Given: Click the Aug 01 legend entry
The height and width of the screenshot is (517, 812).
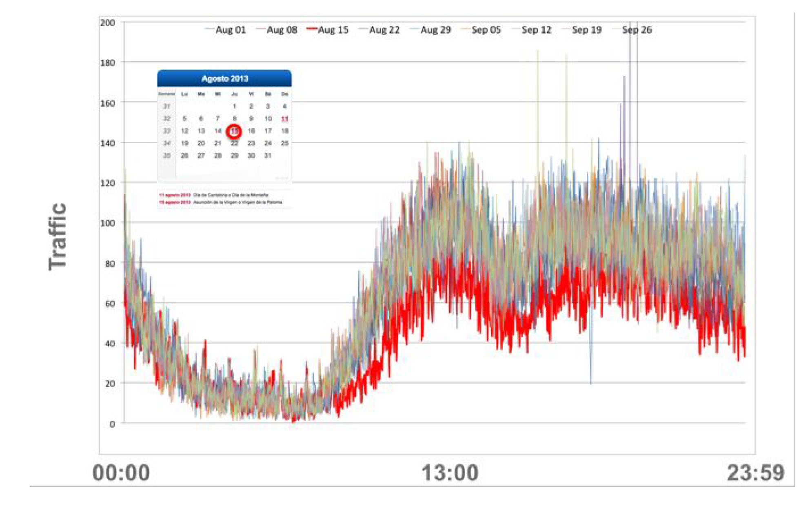Looking at the screenshot, I should pos(226,30).
